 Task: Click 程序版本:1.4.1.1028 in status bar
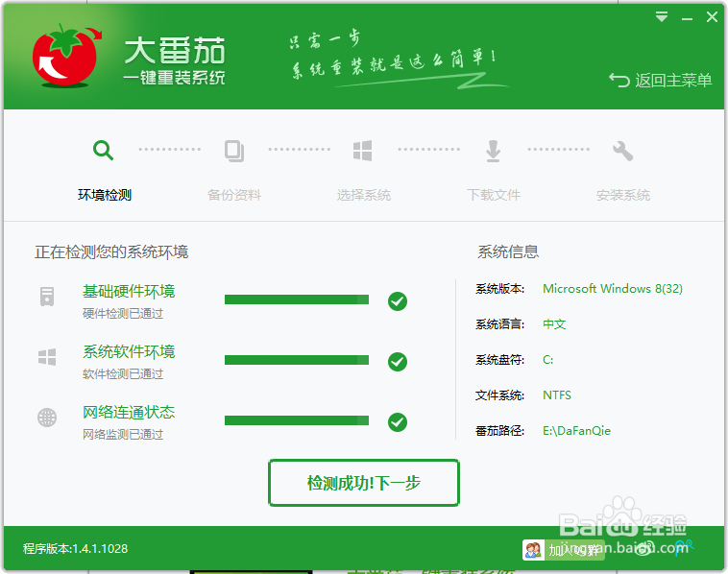tap(75, 548)
